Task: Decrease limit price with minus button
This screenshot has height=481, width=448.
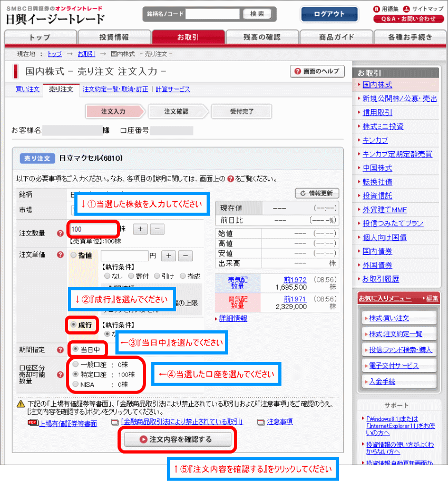Action: [186, 256]
